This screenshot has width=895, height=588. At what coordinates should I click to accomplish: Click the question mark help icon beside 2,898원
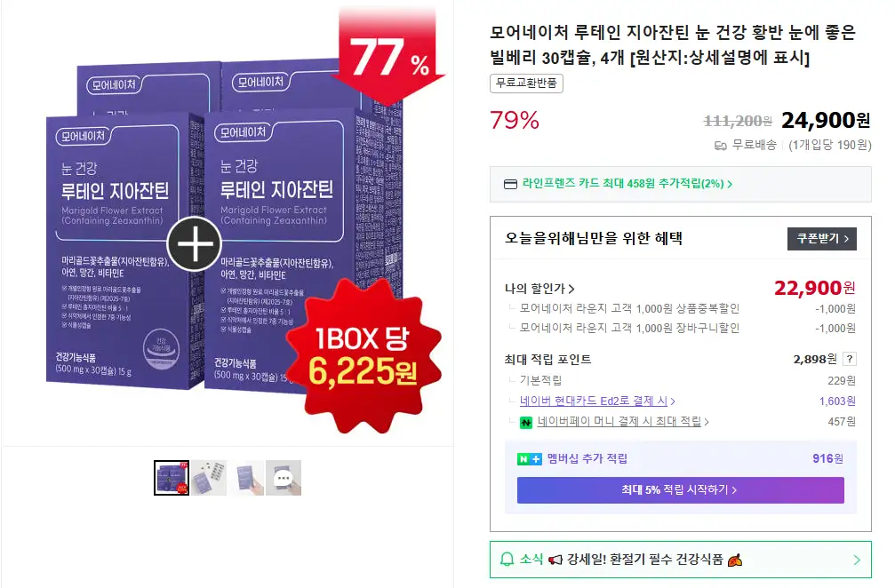[850, 359]
